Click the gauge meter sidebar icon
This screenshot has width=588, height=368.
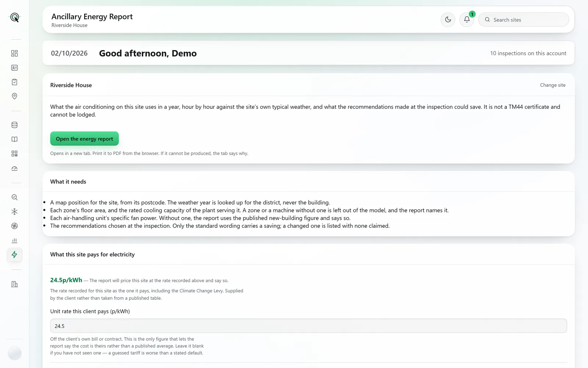point(14,168)
